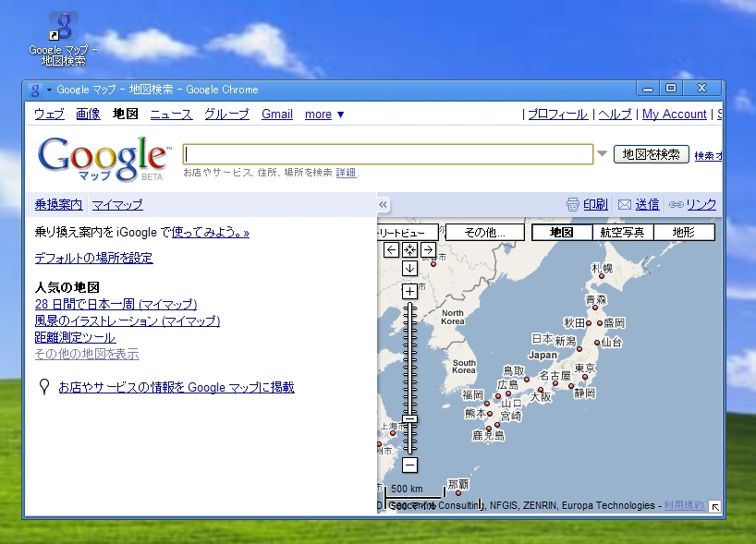Switch map view to 航空写真
The height and width of the screenshot is (544, 756).
(x=622, y=232)
